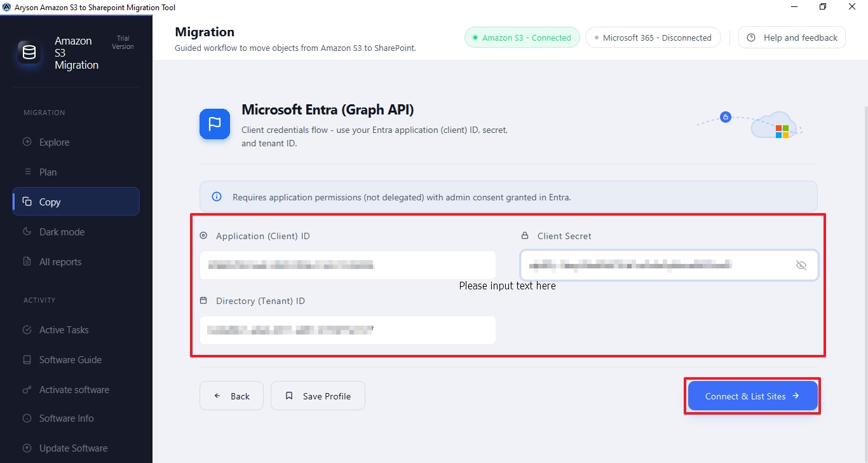
Task: Click the Help and feedback question mark icon
Action: pos(751,38)
